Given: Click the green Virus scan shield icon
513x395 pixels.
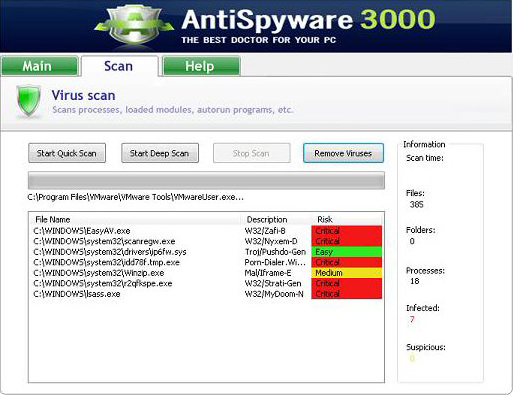Looking at the screenshot, I should pyautogui.click(x=29, y=101).
